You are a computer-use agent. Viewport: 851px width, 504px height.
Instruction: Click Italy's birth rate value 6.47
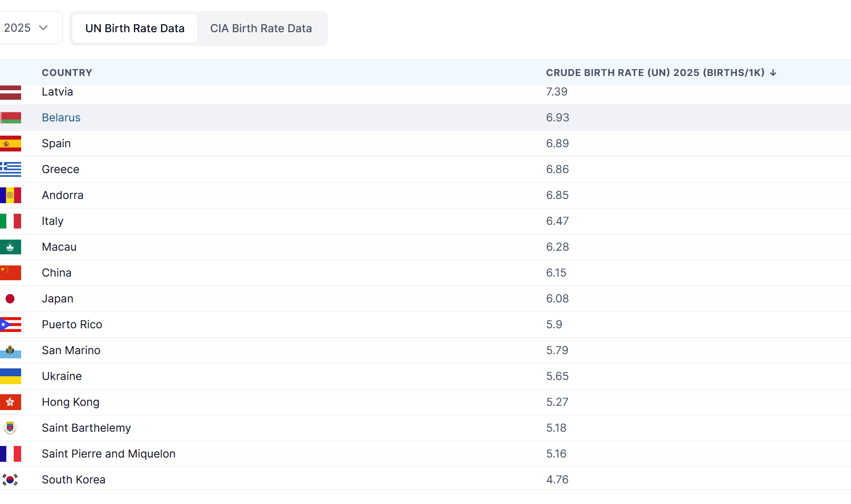pyautogui.click(x=557, y=221)
